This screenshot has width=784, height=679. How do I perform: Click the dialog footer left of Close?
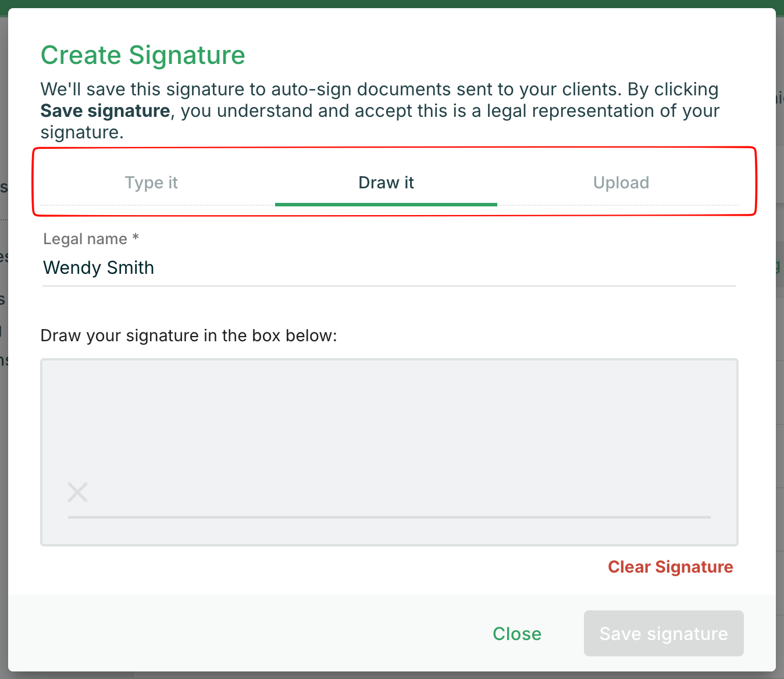pyautogui.click(x=233, y=633)
